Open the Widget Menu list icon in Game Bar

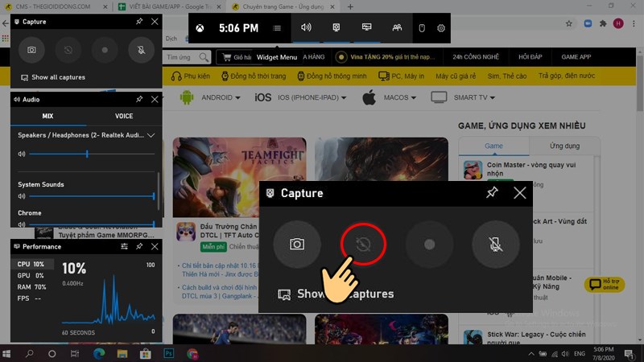point(277,28)
